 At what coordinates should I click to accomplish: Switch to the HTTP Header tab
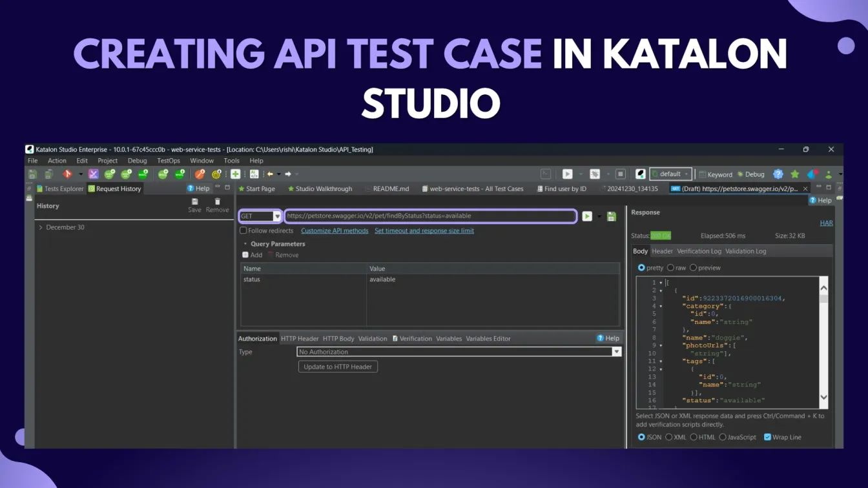(x=300, y=338)
